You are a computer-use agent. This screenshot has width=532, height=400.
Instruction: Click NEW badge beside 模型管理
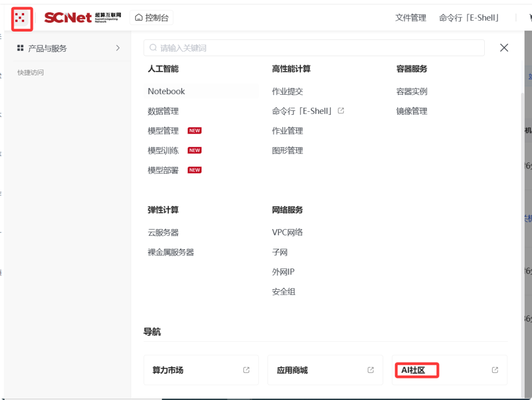pyautogui.click(x=195, y=131)
